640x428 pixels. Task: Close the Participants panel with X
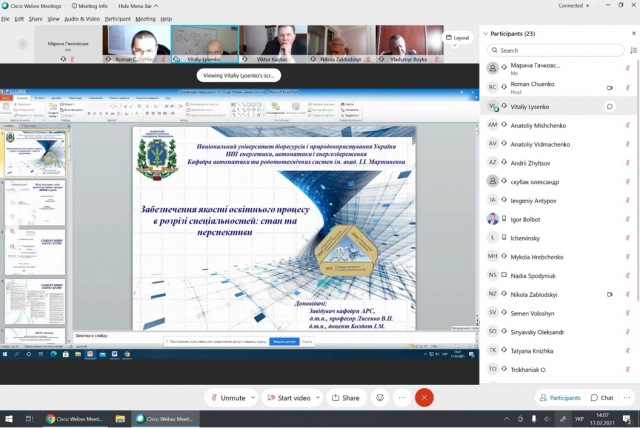pos(633,33)
